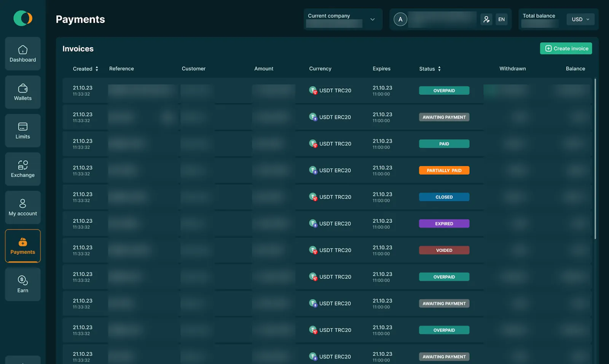
Task: Open the Exchange section
Action: point(23,169)
